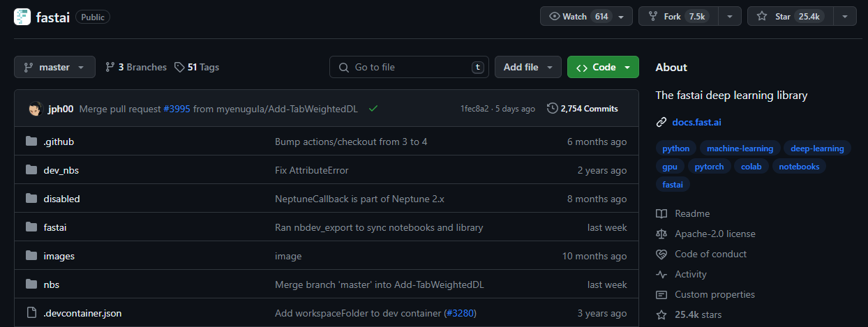Focus the Go to file search field
Screen dimensions: 868x327
tap(409, 67)
